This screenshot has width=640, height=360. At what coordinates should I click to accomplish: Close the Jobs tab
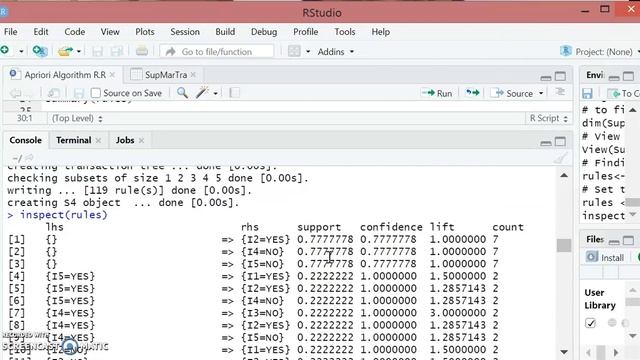(141, 140)
